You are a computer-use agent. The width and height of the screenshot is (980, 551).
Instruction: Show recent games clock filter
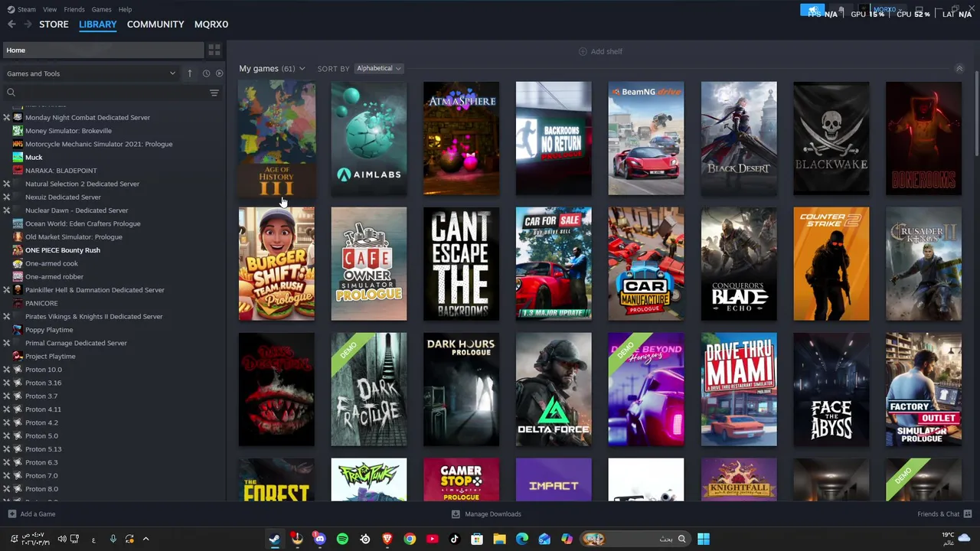pyautogui.click(x=206, y=73)
